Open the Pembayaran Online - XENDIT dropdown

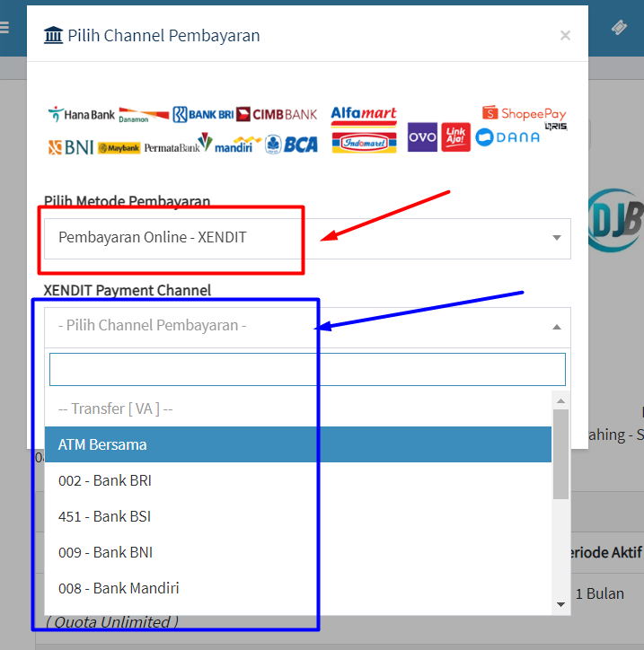point(307,238)
